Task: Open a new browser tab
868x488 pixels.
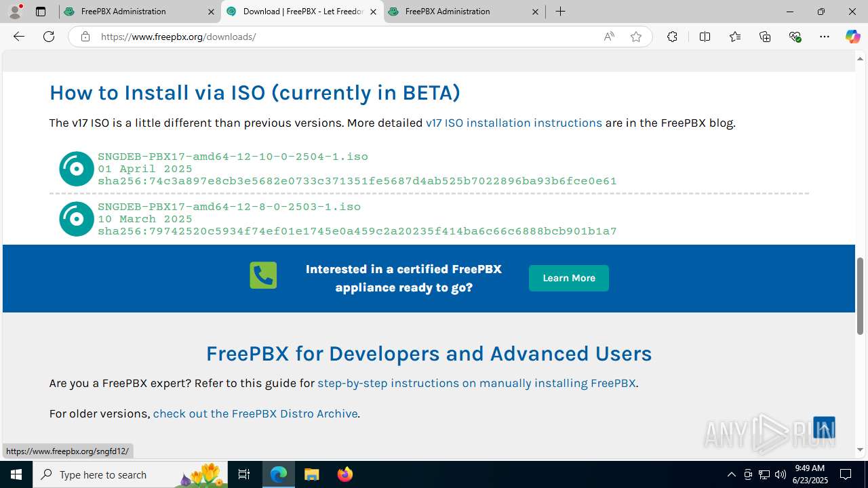Action: (560, 12)
